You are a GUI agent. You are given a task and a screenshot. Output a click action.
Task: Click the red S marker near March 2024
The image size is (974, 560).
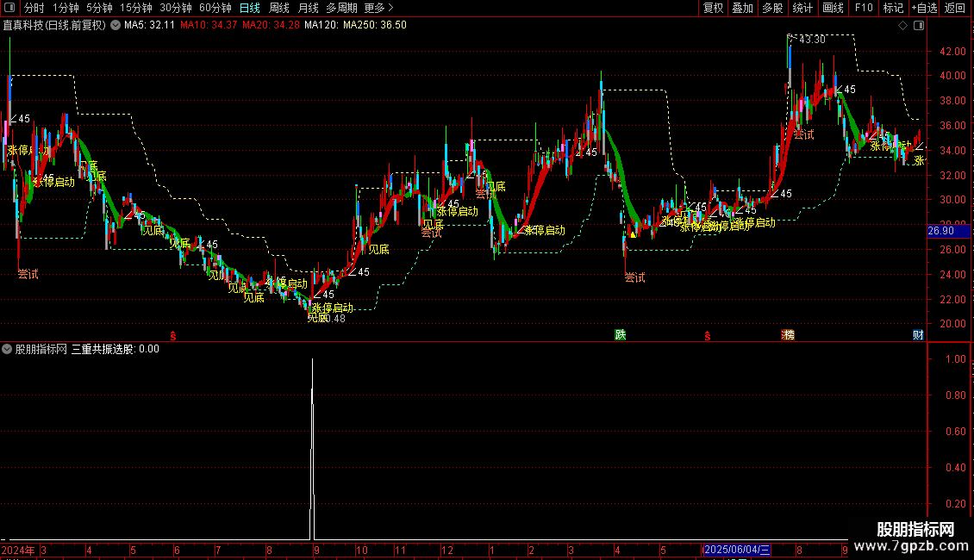[173, 336]
